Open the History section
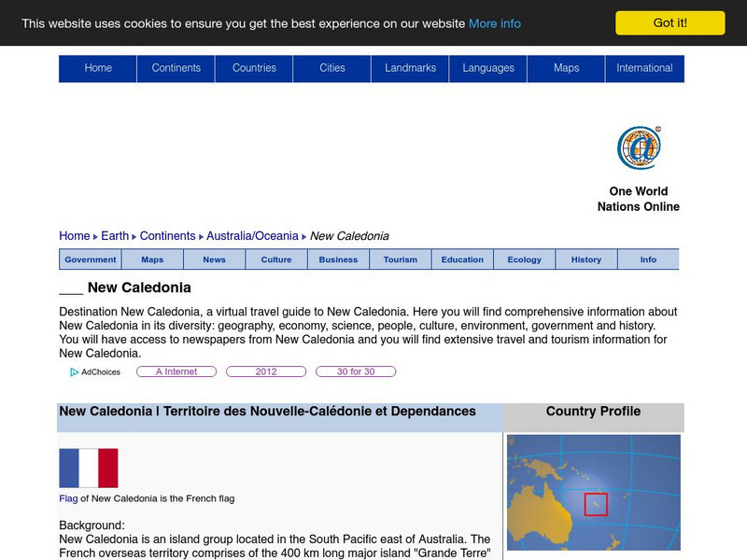The width and height of the screenshot is (747, 560). click(585, 259)
